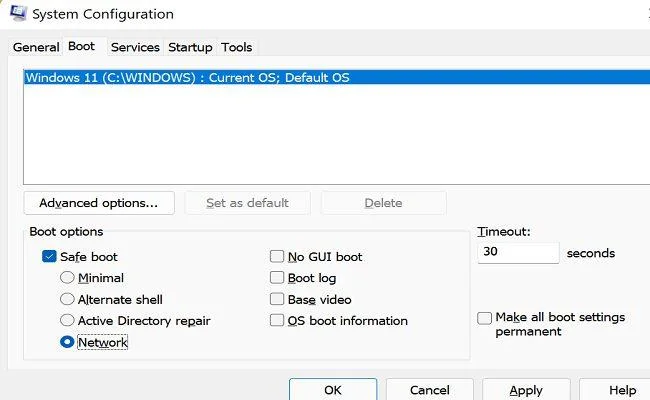
Task: Uncheck the Safe boot checkbox
Action: click(49, 256)
